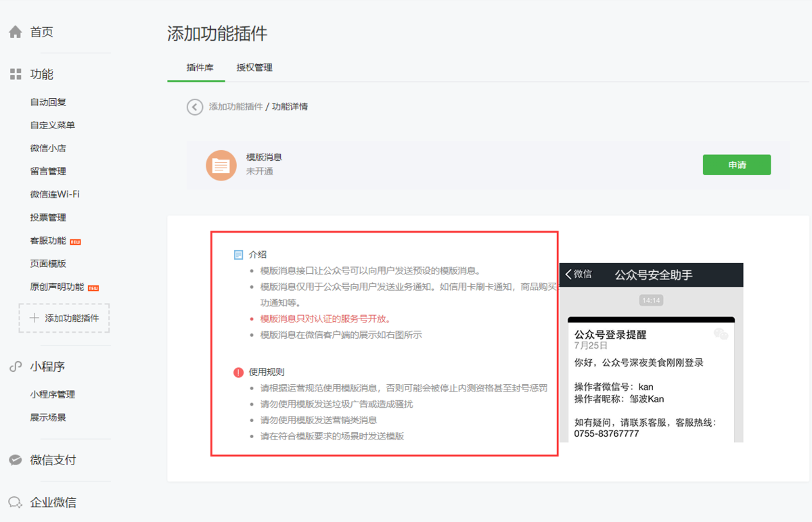Screen dimensions: 812x522
Task: Click the red 使用规则 warning icon
Action: (238, 372)
